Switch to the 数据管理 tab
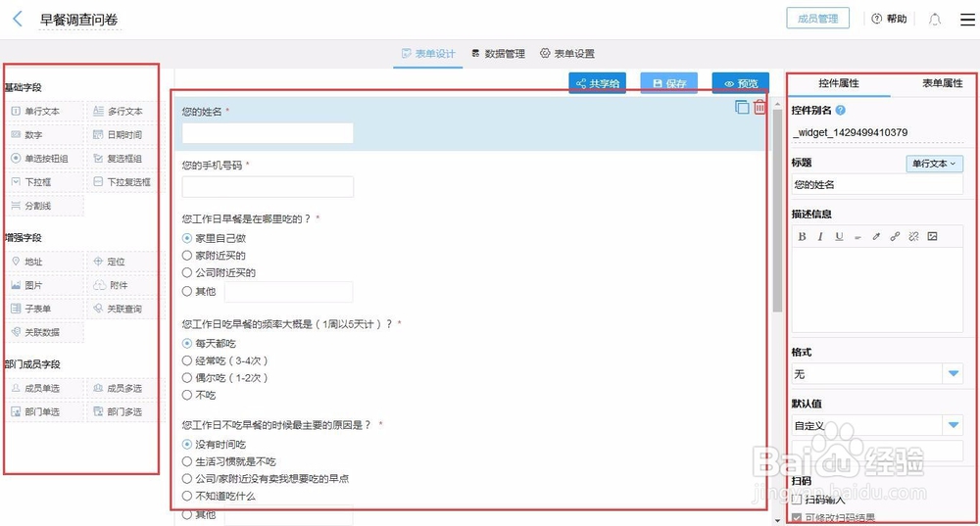This screenshot has width=980, height=526. [498, 54]
